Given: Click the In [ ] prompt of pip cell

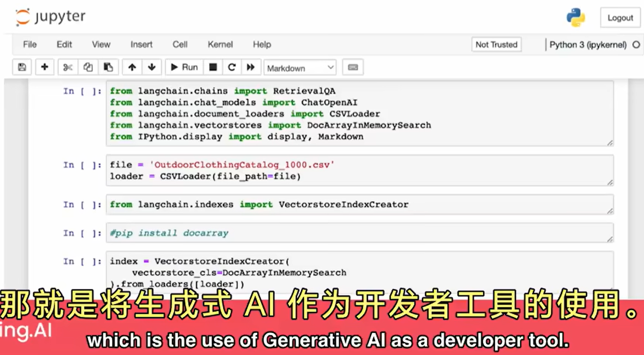Looking at the screenshot, I should [83, 233].
